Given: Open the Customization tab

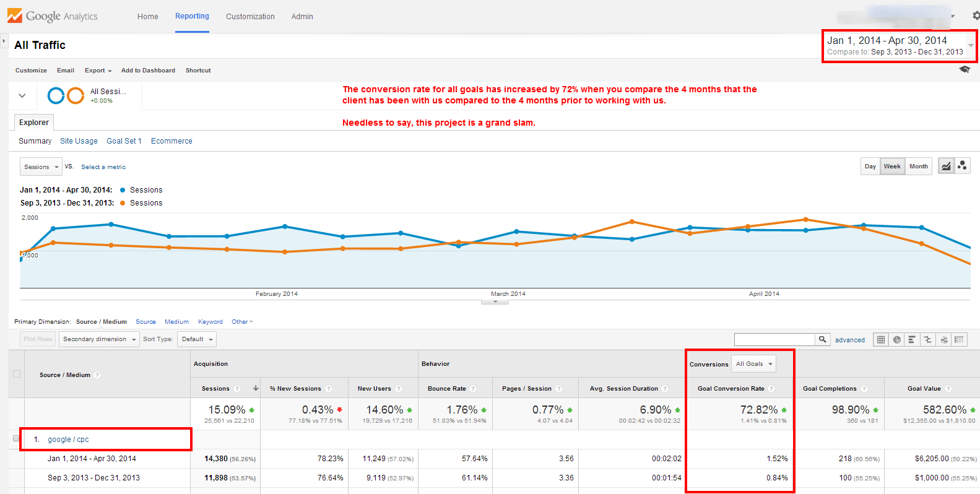Looking at the screenshot, I should [250, 17].
